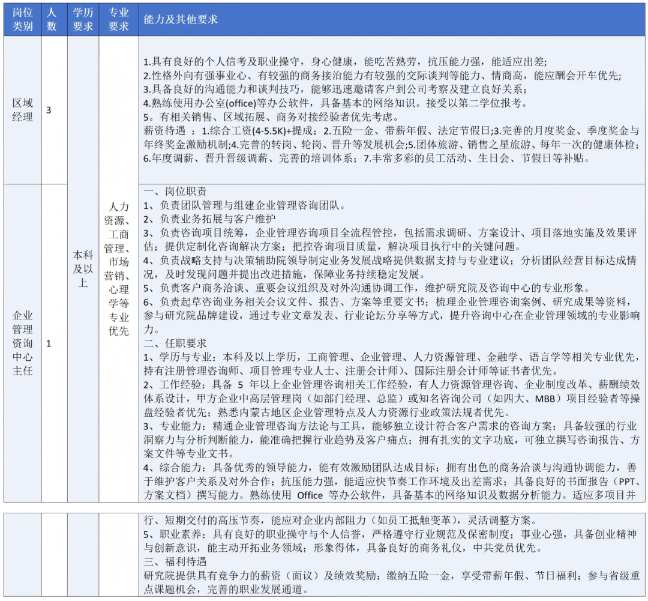Click the header cell 人数
This screenshot has width=648, height=601.
(x=54, y=19)
